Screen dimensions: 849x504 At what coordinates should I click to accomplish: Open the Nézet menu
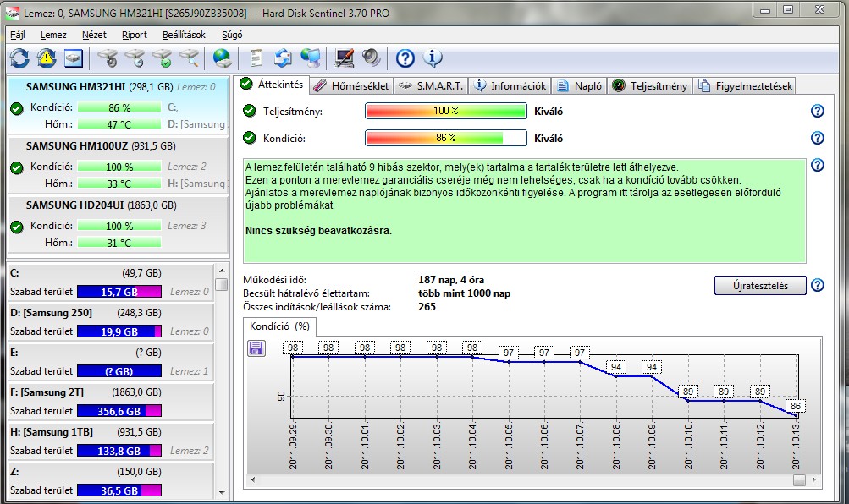[94, 35]
